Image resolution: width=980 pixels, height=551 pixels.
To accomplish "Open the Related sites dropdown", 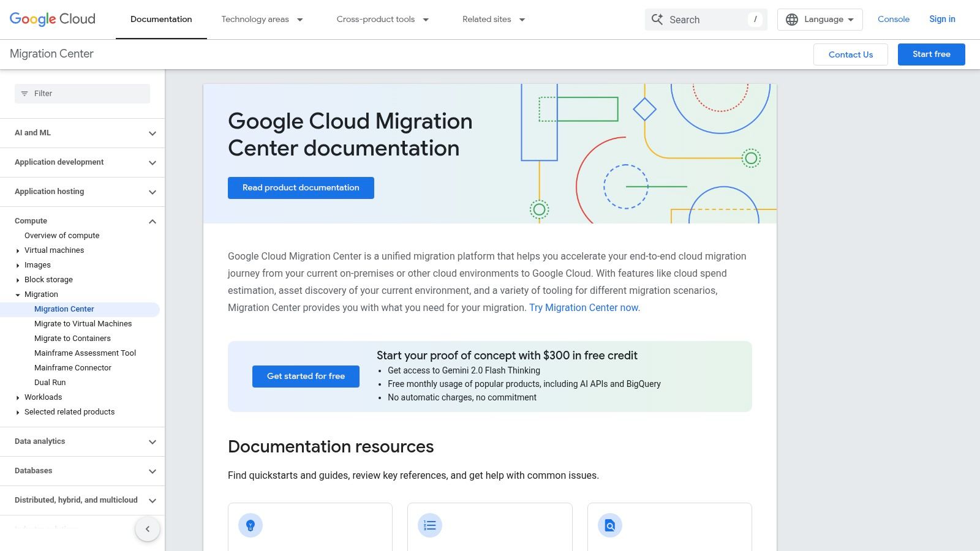I will click(494, 19).
